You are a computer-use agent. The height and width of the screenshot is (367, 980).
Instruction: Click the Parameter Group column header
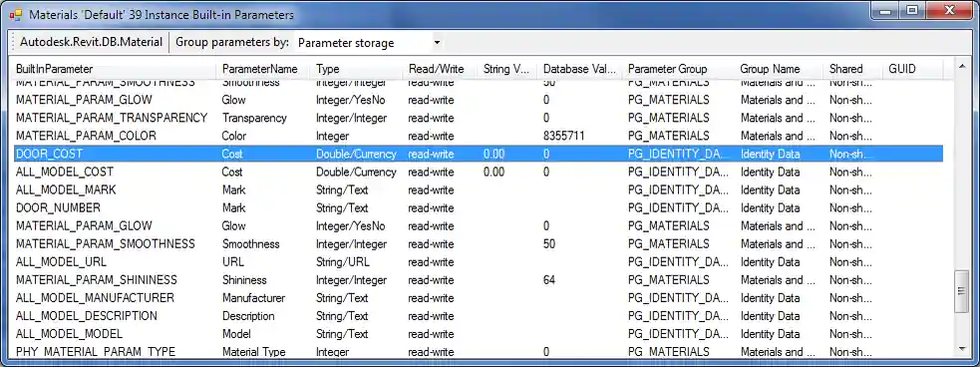click(678, 69)
